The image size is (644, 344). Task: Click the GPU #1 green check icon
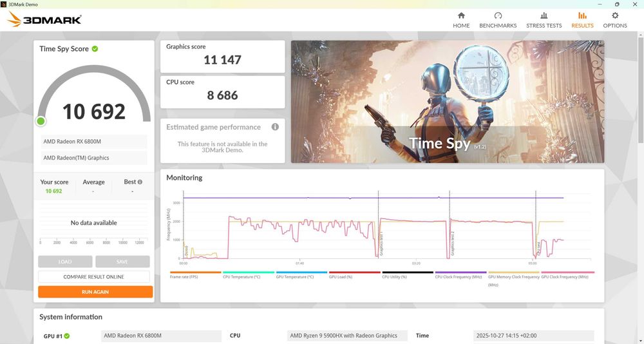coord(67,336)
